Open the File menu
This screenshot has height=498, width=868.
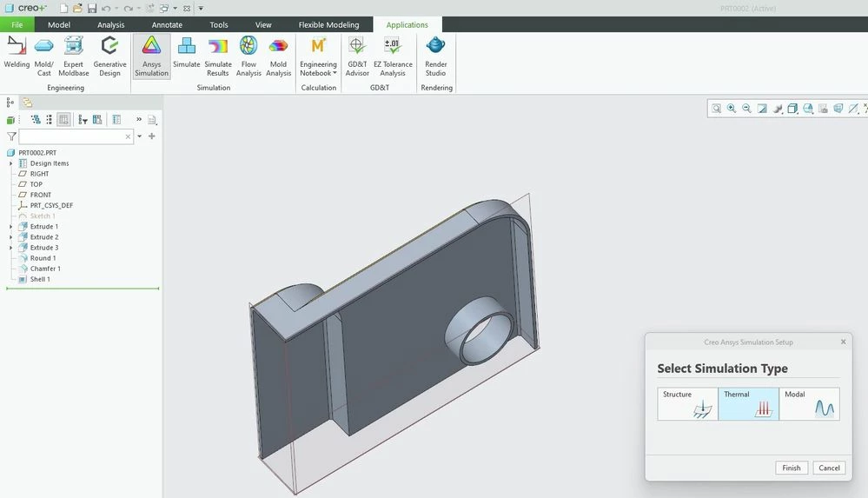(x=17, y=24)
